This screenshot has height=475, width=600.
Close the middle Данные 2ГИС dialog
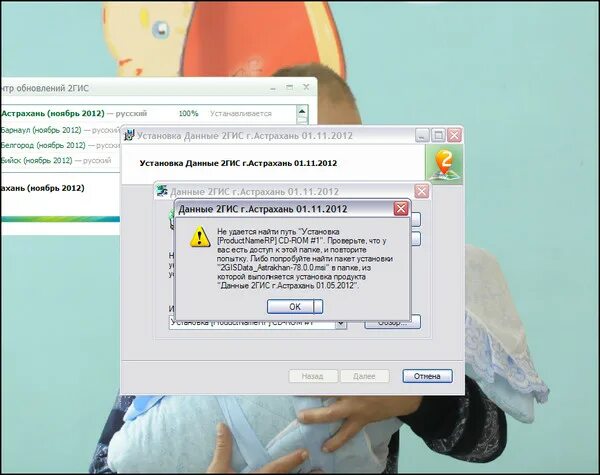pos(421,191)
